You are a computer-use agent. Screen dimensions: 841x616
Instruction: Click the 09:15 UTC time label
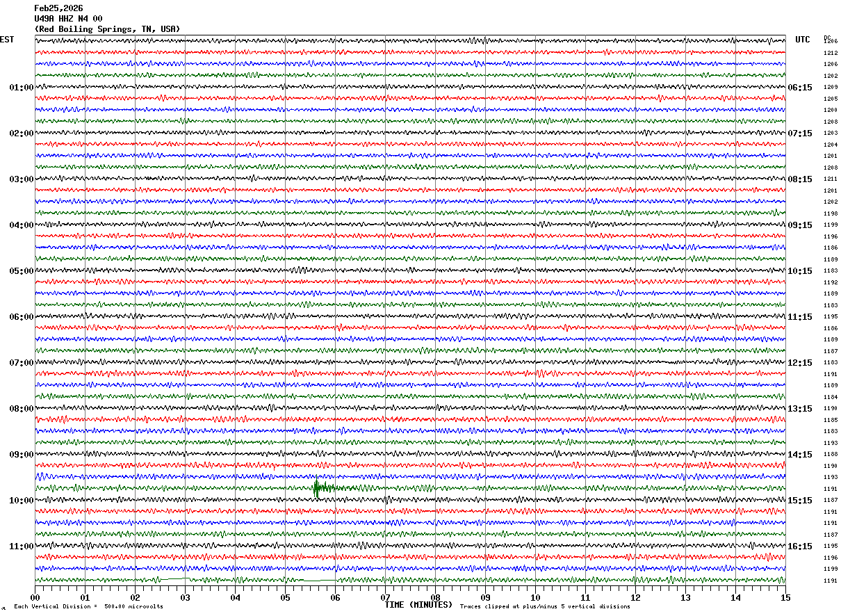pos(800,225)
